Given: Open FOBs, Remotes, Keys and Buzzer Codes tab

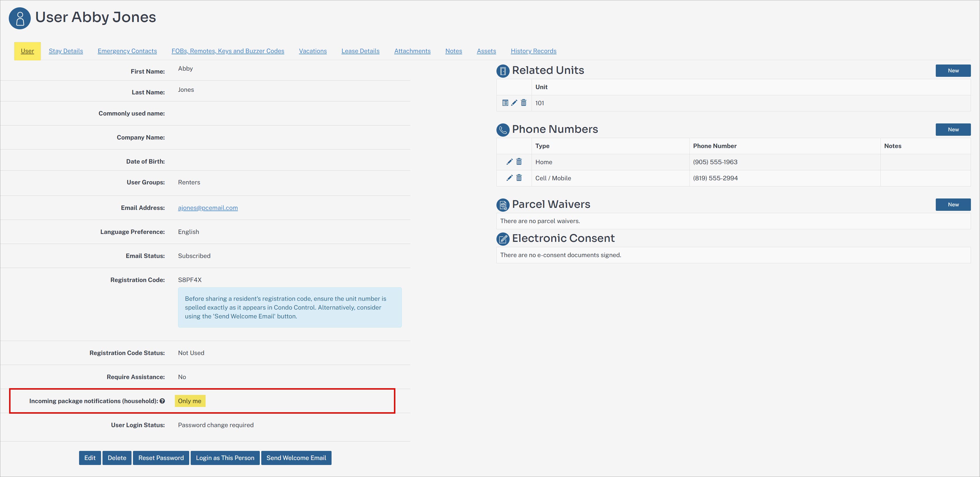Looking at the screenshot, I should [228, 51].
